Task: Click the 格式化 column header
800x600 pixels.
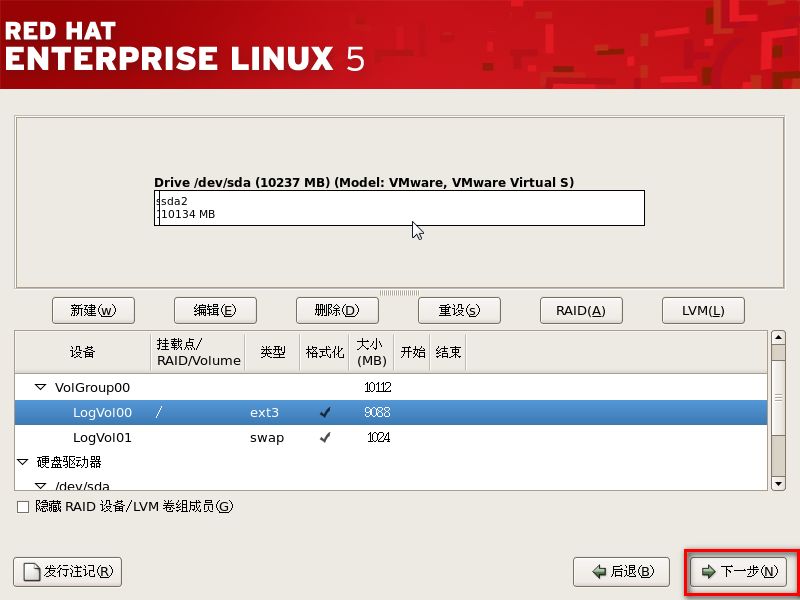Action: (x=324, y=352)
